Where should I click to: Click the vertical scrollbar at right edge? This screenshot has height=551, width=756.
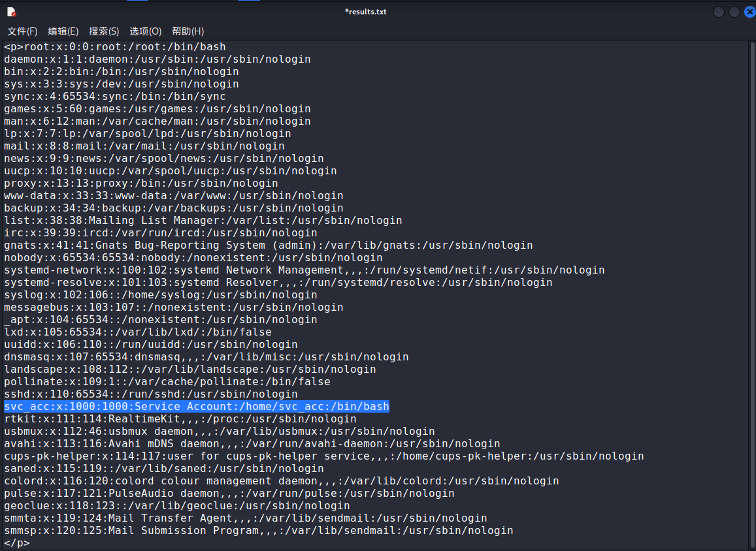click(751, 294)
